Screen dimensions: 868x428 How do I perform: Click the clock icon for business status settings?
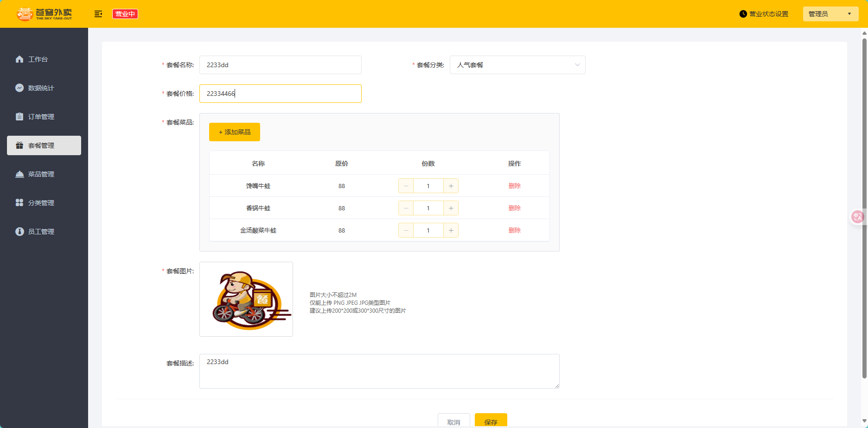coord(743,14)
